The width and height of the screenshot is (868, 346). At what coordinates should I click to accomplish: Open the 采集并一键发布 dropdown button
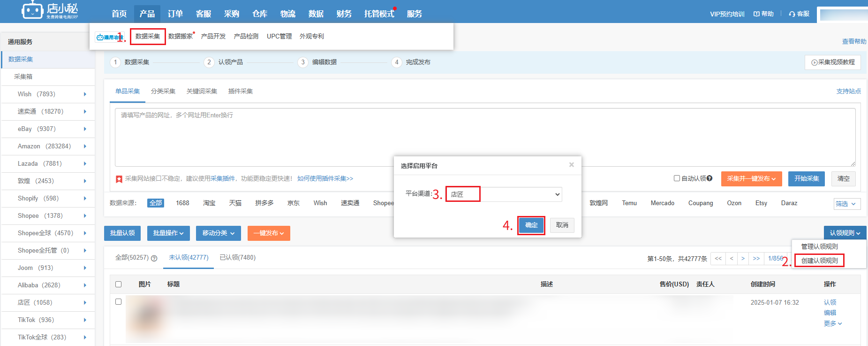click(x=751, y=179)
